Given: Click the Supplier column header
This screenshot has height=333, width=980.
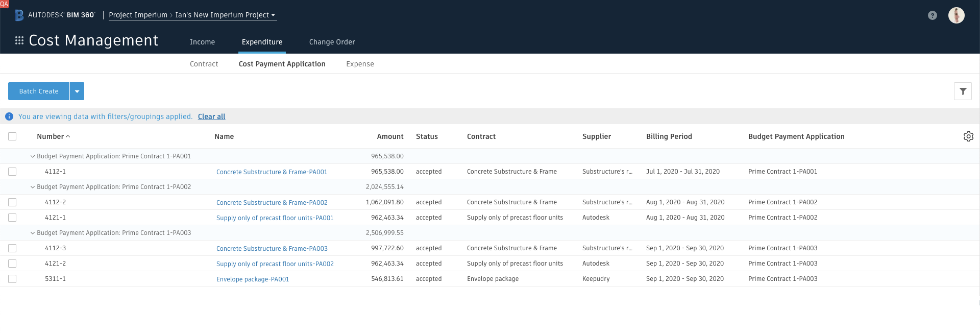Looking at the screenshot, I should click(x=597, y=136).
